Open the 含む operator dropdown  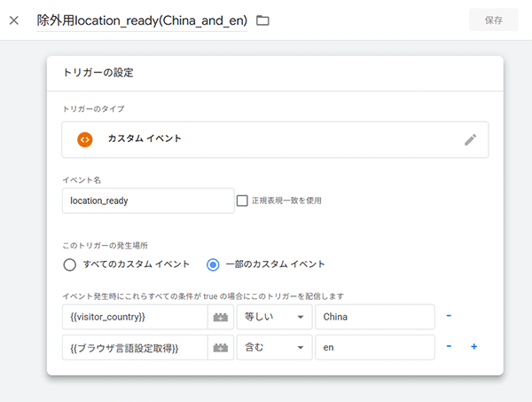274,347
